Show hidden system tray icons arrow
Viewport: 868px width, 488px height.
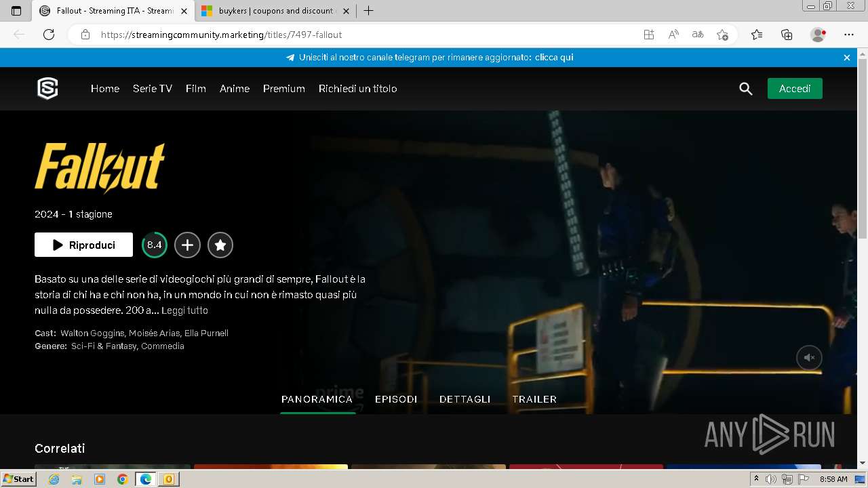click(x=756, y=479)
